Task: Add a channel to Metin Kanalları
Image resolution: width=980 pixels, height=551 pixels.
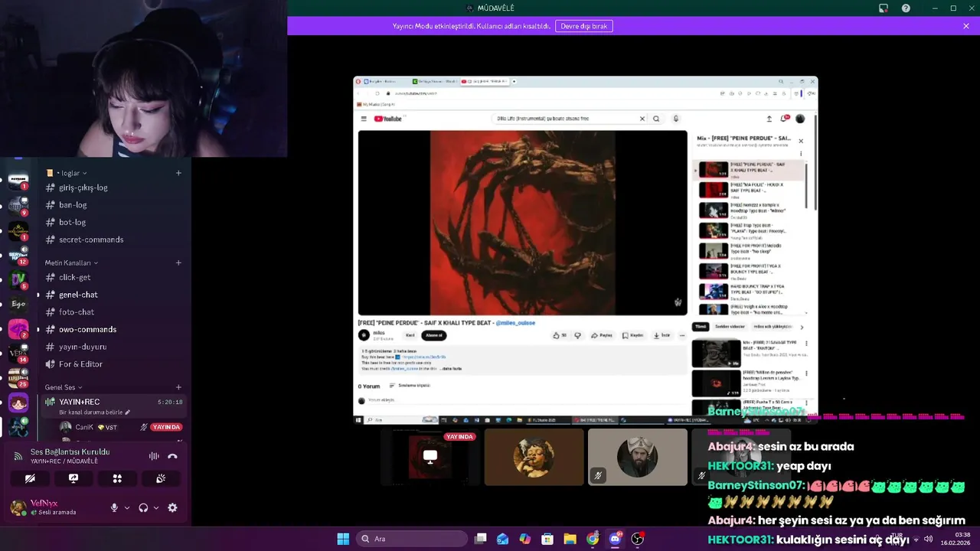Action: click(x=178, y=262)
